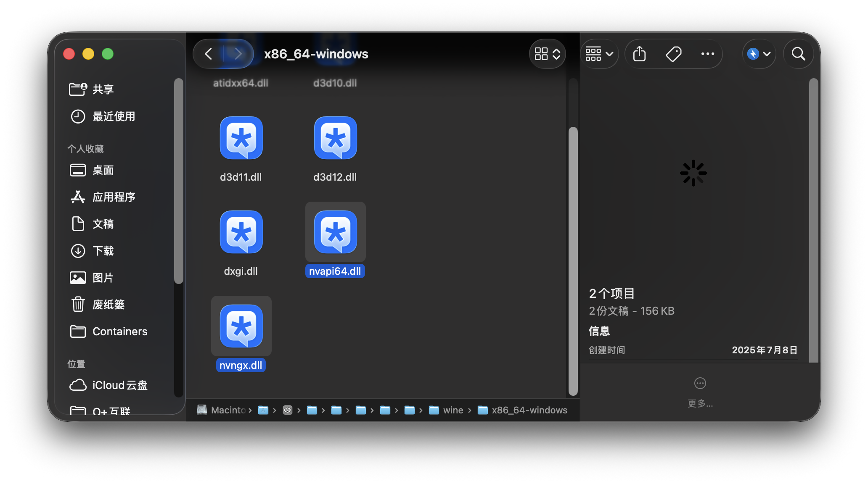Click the sidebar vertical scrollbar
The image size is (868, 484).
[179, 181]
